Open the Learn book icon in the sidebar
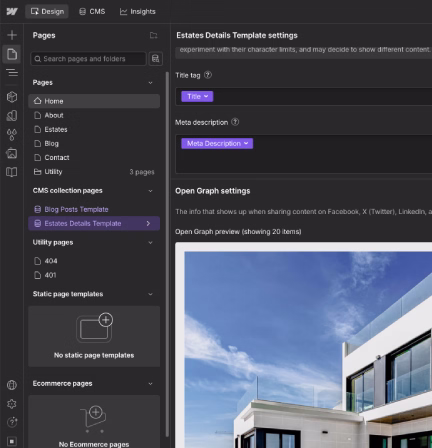Viewport: 432px width, 448px height. 12,172
